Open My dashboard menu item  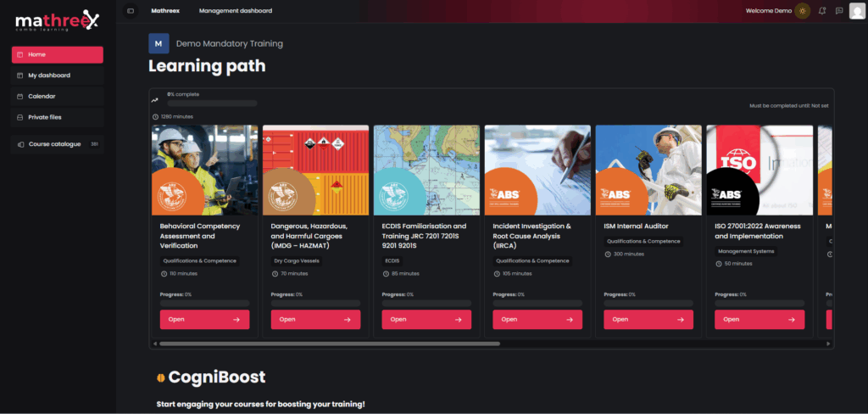pyautogui.click(x=57, y=76)
